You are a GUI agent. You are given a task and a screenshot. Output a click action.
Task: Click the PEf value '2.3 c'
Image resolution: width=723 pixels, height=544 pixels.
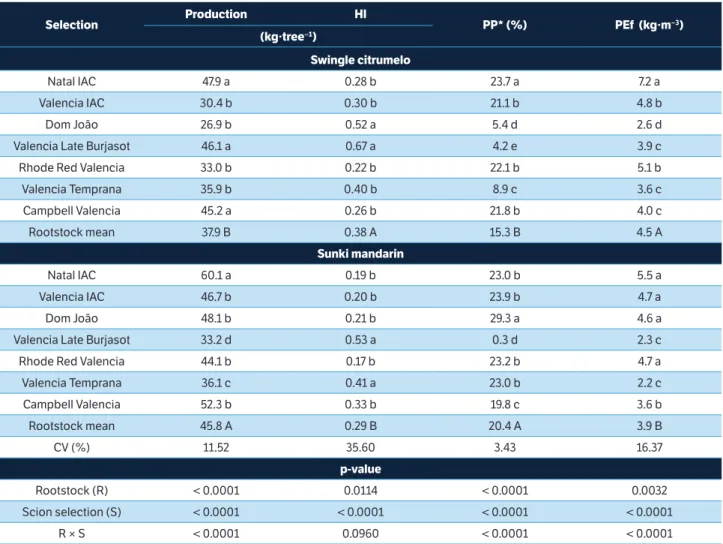pos(649,340)
